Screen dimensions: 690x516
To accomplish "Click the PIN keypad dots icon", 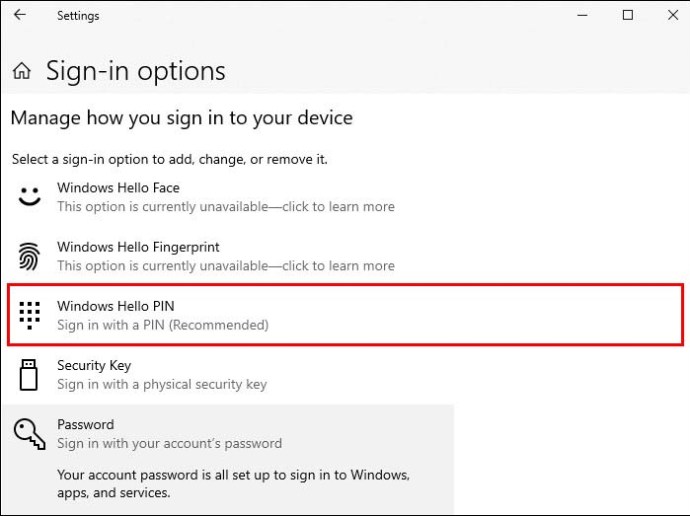I will coord(29,315).
